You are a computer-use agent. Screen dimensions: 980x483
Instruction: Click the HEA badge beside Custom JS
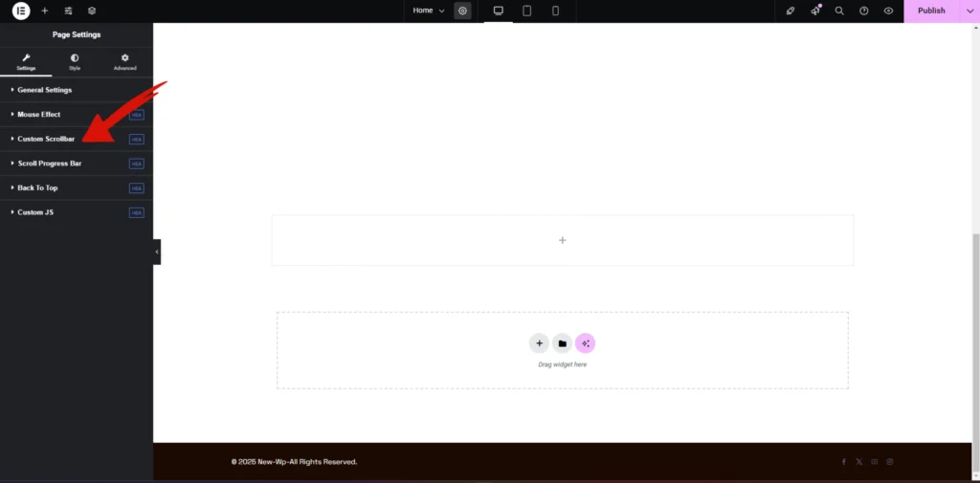point(136,212)
